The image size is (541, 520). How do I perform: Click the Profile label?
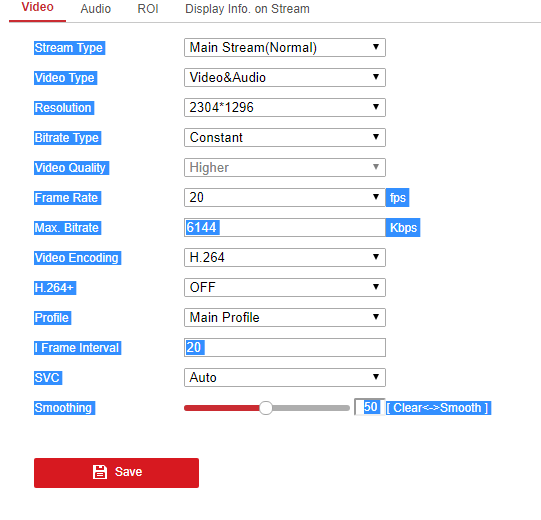pyautogui.click(x=52, y=318)
